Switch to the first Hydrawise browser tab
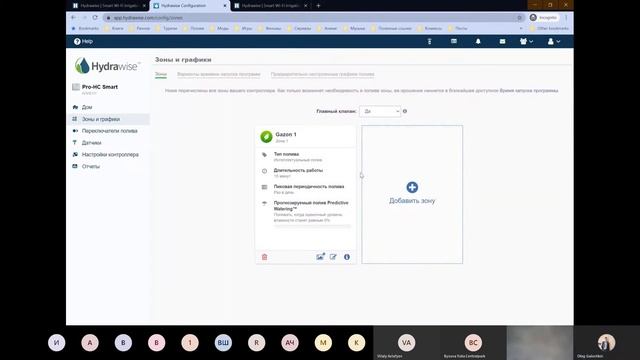Viewport: 640px width, 360px height. (x=109, y=6)
